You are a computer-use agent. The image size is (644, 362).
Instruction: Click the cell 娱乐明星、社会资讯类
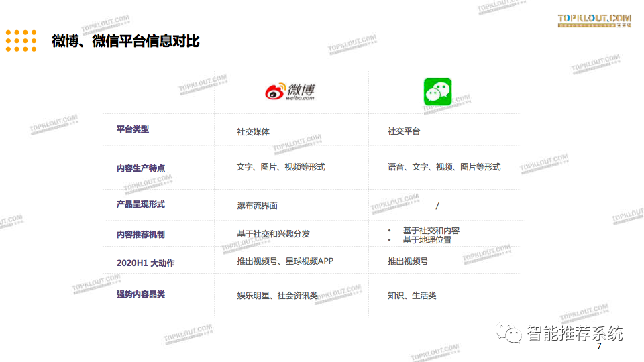coord(277,296)
